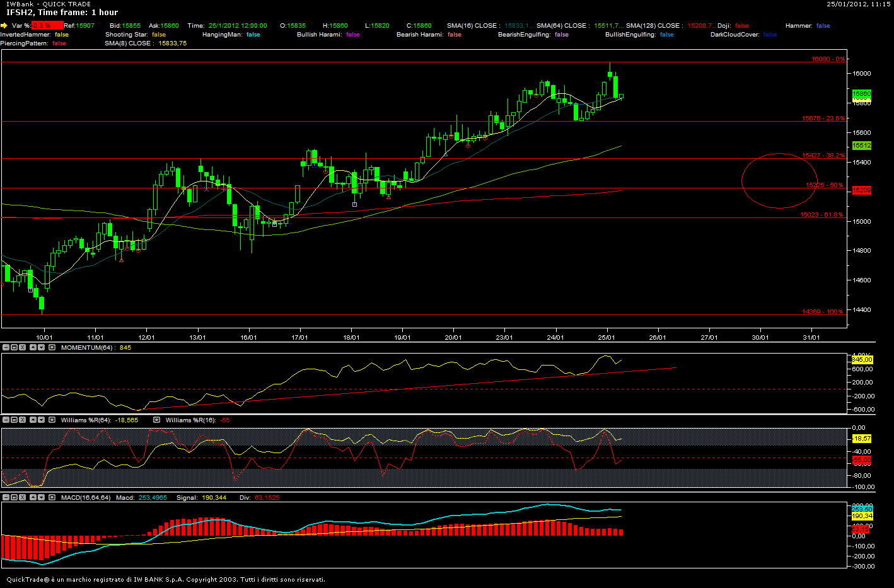The width and height of the screenshot is (894, 588).
Task: Click the Ask:15860 quote value
Action: (x=164, y=26)
